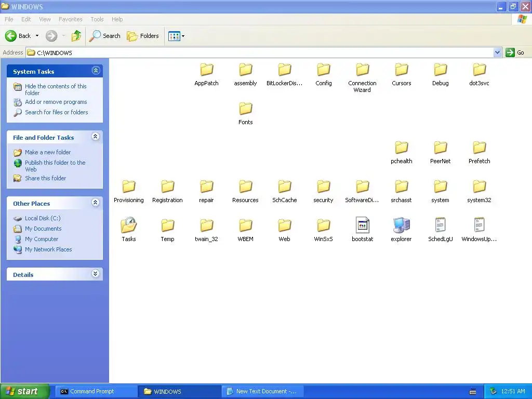
Task: Toggle the Folders tree pane
Action: click(x=143, y=36)
